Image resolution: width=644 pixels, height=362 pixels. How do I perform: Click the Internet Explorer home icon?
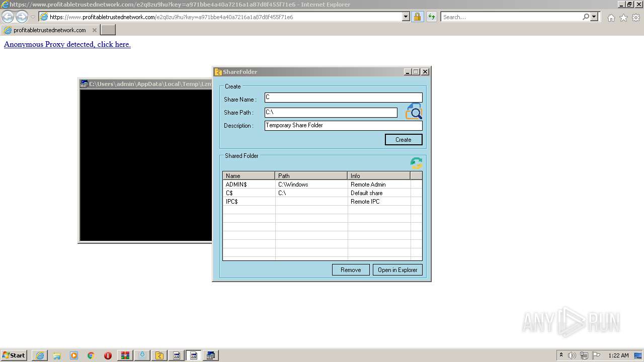611,18
